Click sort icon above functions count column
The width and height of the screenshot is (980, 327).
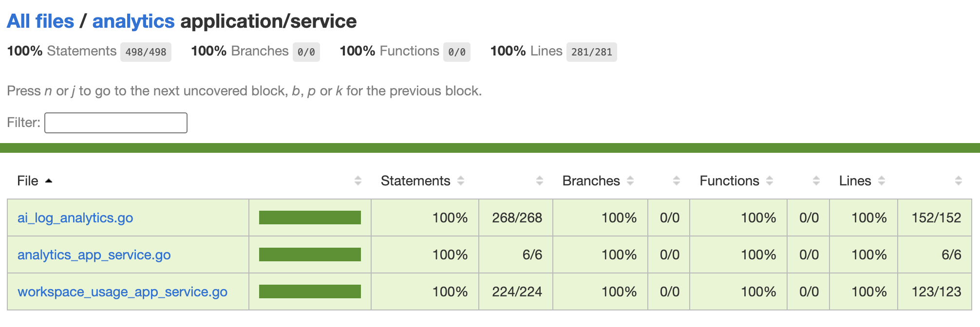(x=816, y=181)
